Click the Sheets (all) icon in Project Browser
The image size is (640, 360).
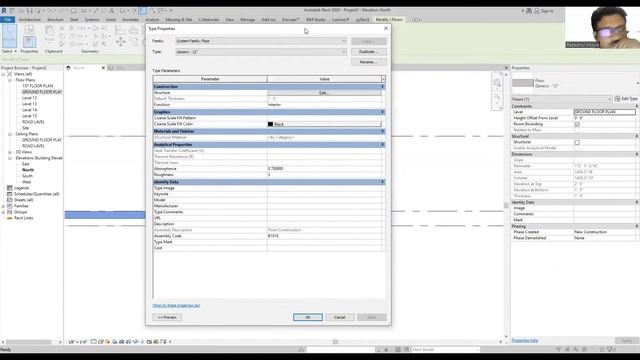[x=10, y=200]
